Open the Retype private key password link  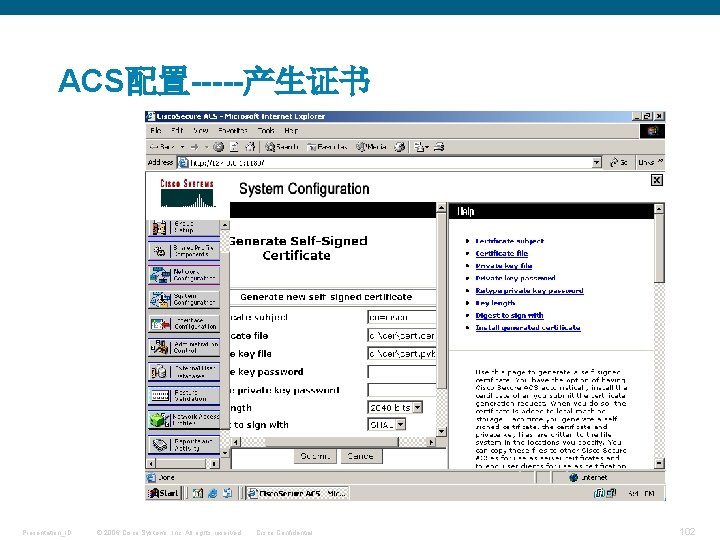(x=529, y=290)
